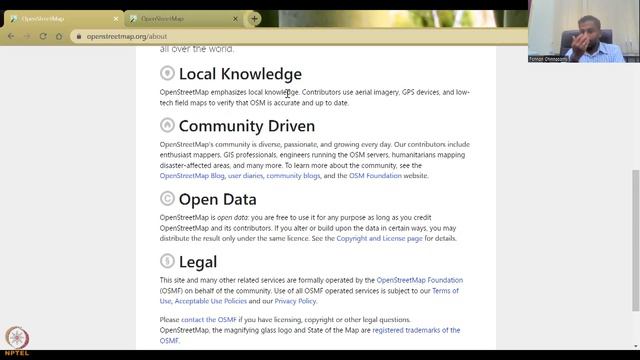Image resolution: width=640 pixels, height=360 pixels.
Task: Close the second OpenStreetMap tab
Action: tap(235, 19)
